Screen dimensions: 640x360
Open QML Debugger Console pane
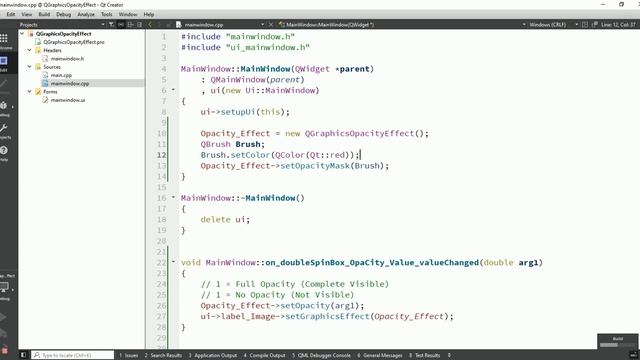(321, 355)
